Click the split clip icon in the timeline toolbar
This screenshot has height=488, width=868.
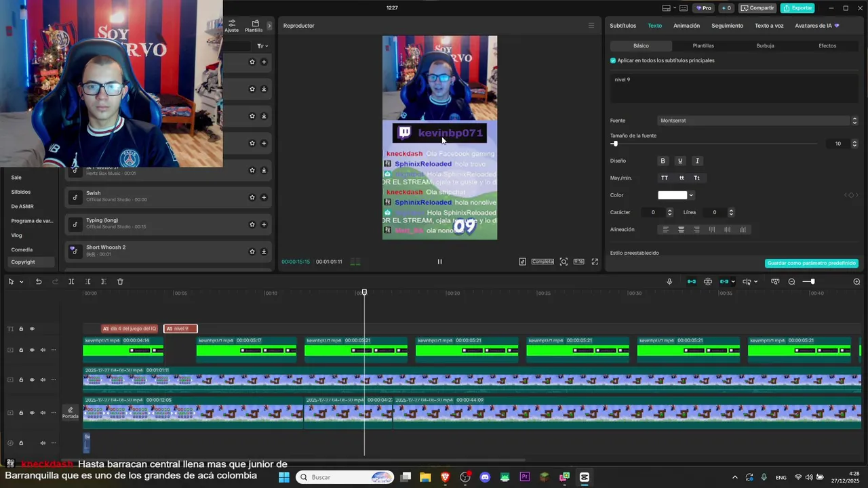71,281
